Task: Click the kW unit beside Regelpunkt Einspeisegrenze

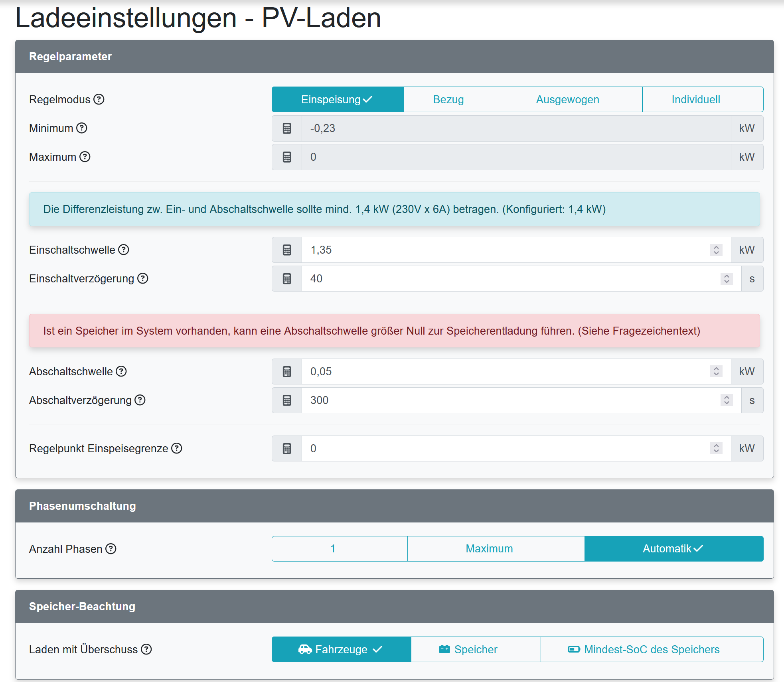Action: click(x=747, y=449)
